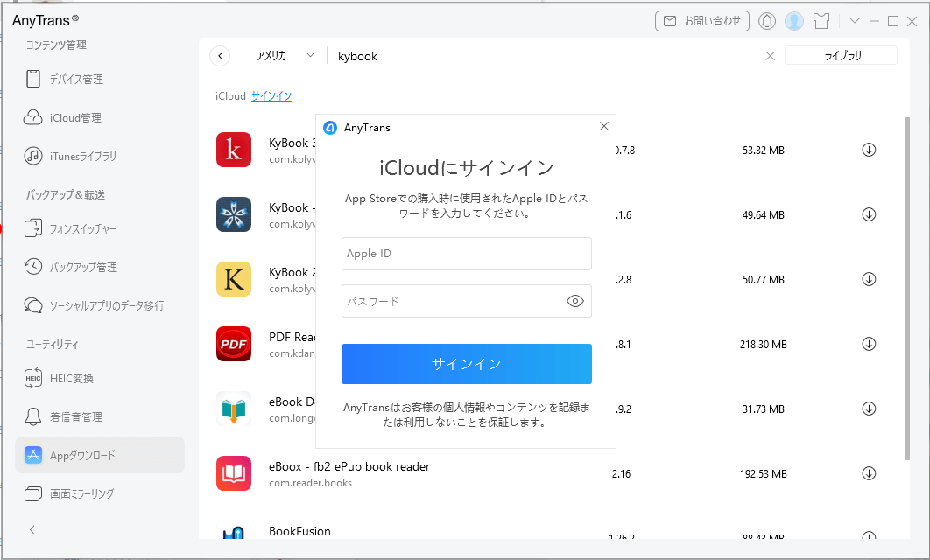Click the ライブラリ button

click(841, 55)
